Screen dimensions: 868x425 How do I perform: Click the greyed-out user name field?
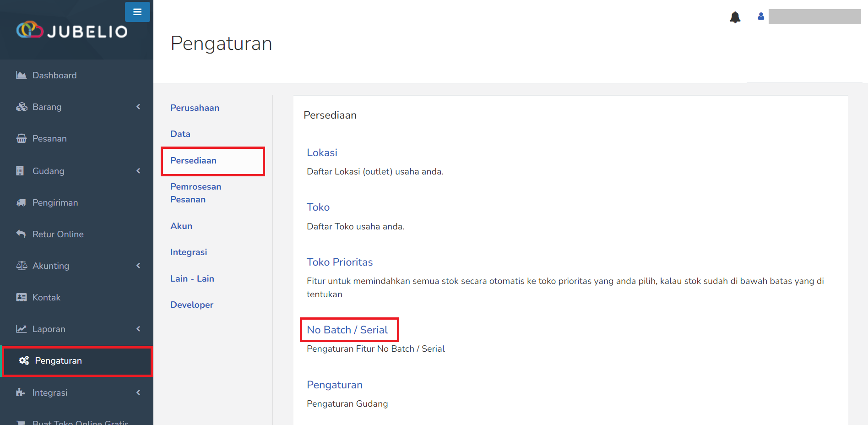point(814,16)
